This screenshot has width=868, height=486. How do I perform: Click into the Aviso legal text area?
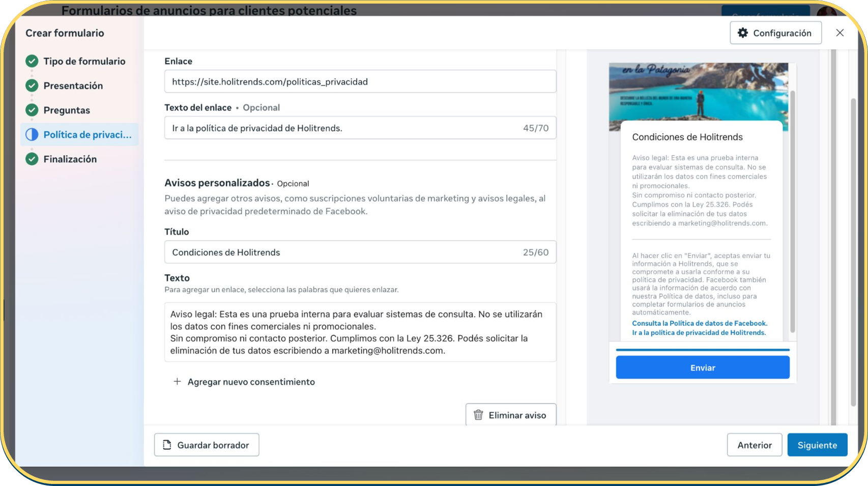coord(360,332)
